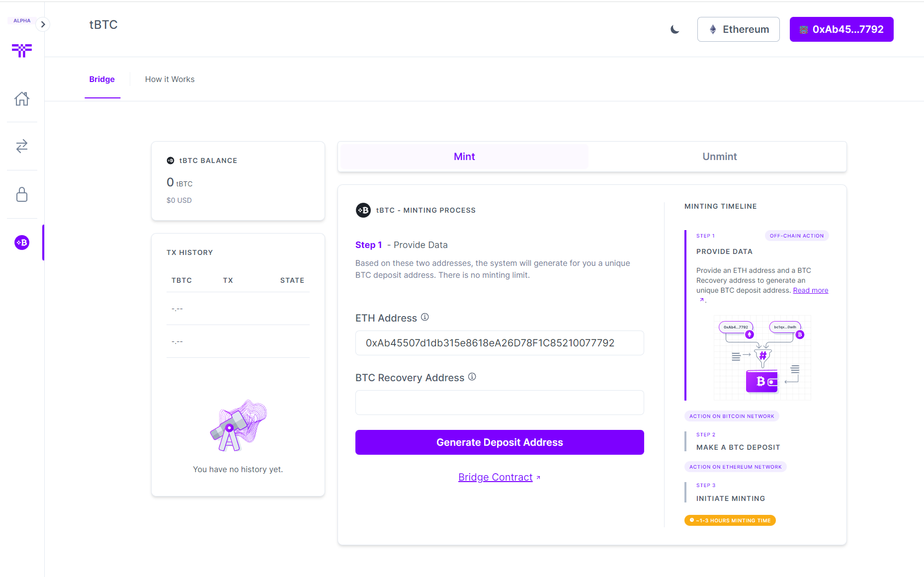
Task: Click the wallet icon on the address button
Action: click(x=803, y=29)
